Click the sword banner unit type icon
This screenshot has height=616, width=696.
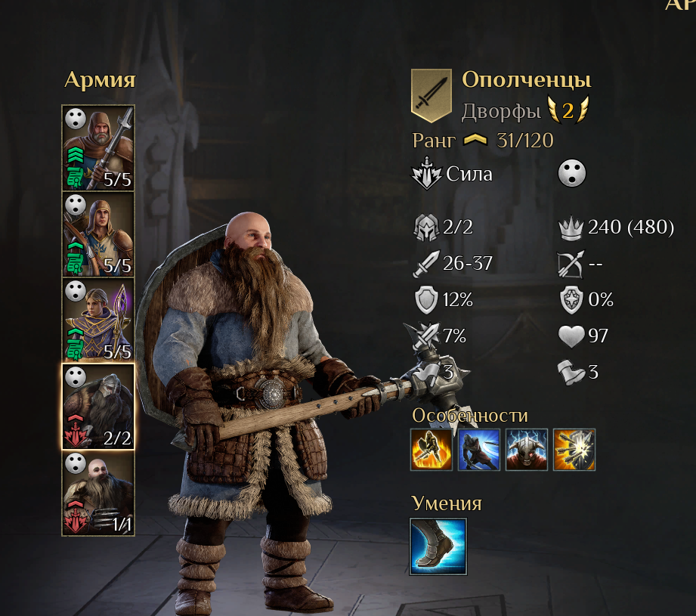[x=431, y=95]
